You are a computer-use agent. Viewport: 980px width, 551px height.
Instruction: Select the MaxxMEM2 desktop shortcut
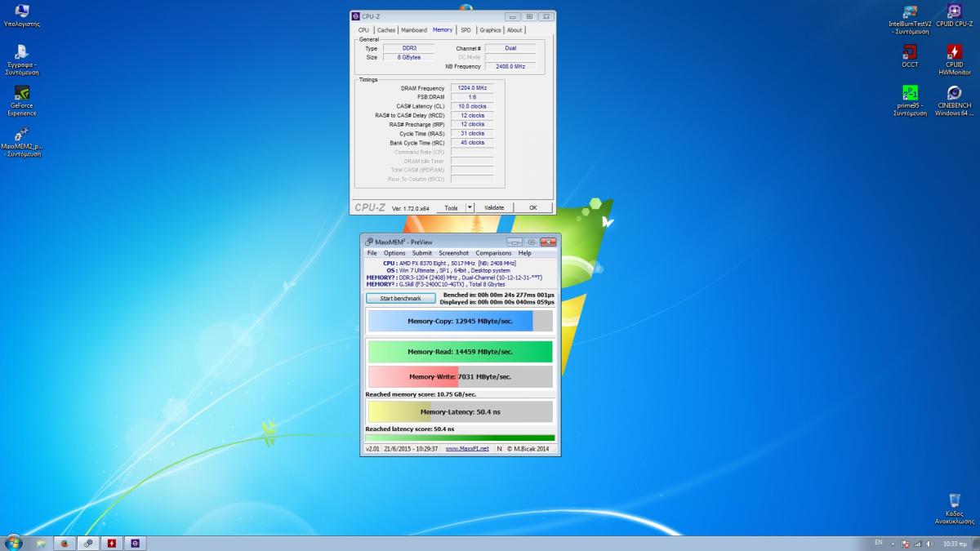22,142
